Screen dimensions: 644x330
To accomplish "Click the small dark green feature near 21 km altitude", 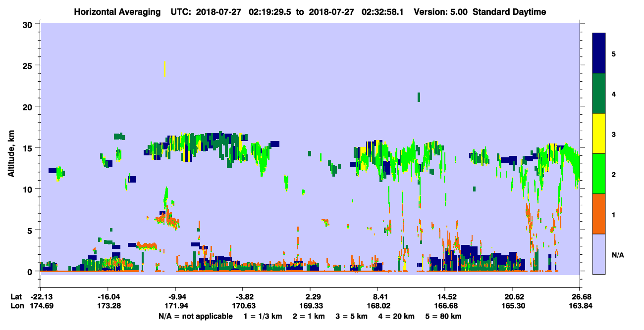I will pyautogui.click(x=419, y=96).
